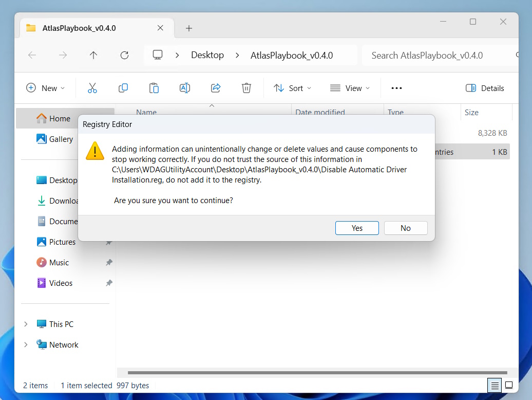Select the details list view layout

495,385
